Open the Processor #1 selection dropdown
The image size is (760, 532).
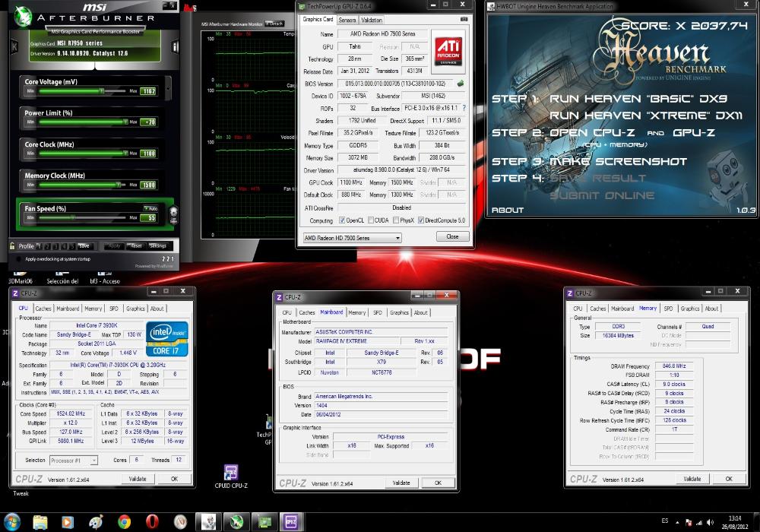tap(74, 461)
